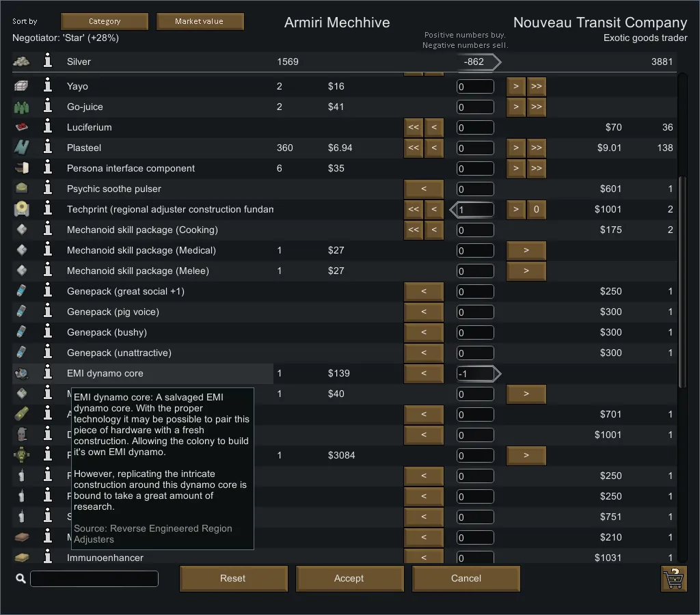
Task: Click the Persona interface component quantity field
Action: (x=475, y=169)
